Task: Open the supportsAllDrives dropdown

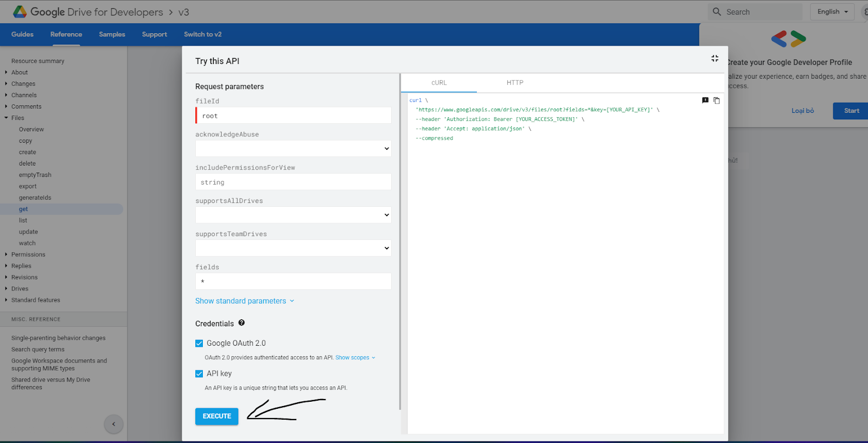Action: coord(293,215)
